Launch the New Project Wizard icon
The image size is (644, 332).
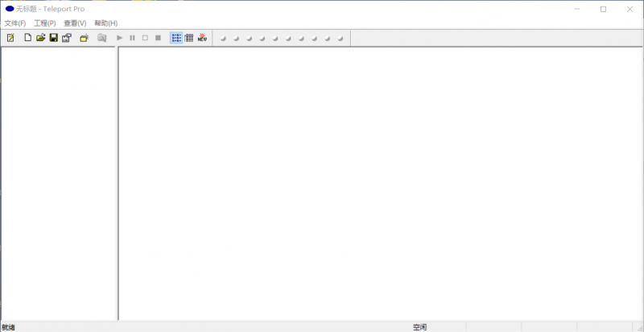[10, 38]
